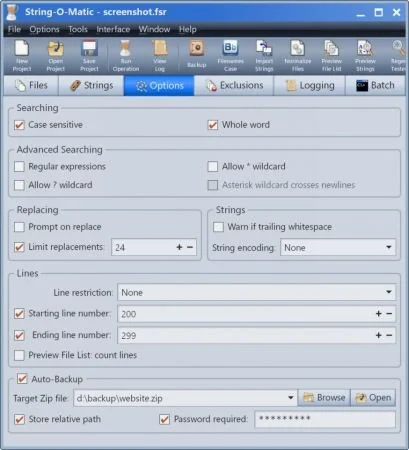Image resolution: width=409 pixels, height=450 pixels.
Task: Toggle Prompt on replace checkbox
Action: 19,227
